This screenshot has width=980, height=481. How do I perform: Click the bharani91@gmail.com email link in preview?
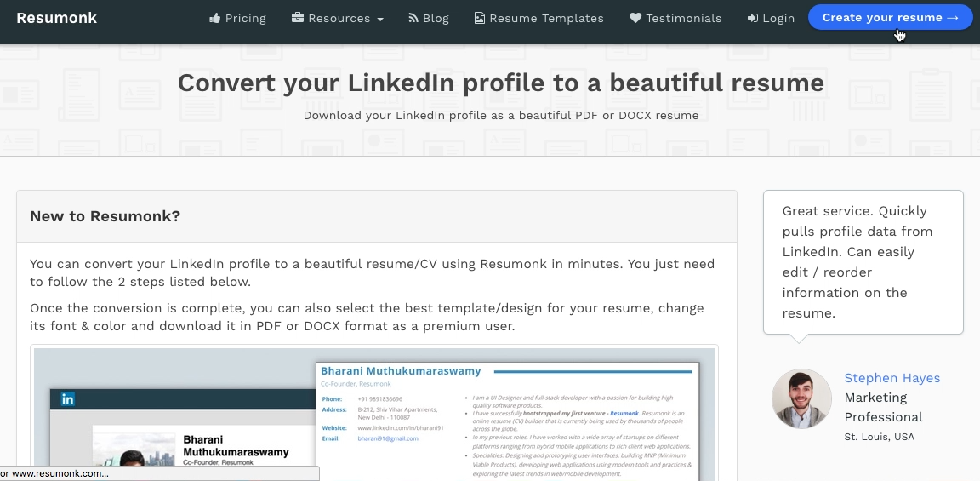[x=388, y=438]
